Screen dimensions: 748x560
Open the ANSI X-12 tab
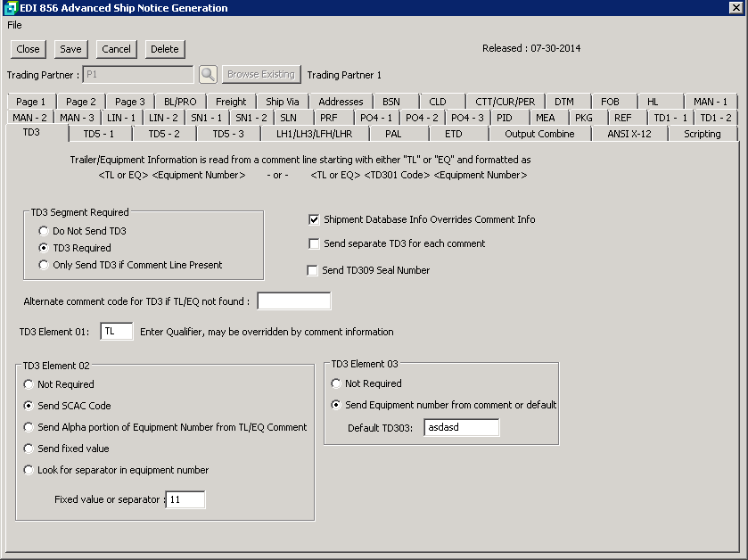pos(629,134)
